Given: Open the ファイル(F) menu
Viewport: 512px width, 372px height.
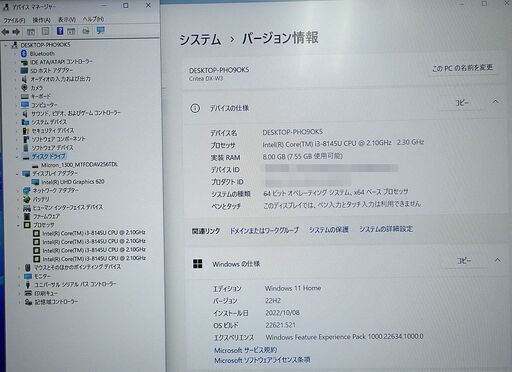Looking at the screenshot, I should point(14,20).
